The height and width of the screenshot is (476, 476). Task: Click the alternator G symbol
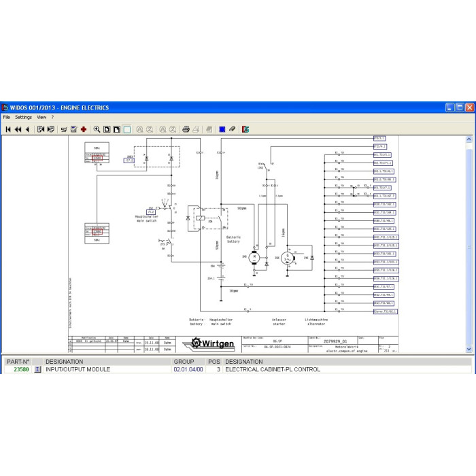point(287,258)
